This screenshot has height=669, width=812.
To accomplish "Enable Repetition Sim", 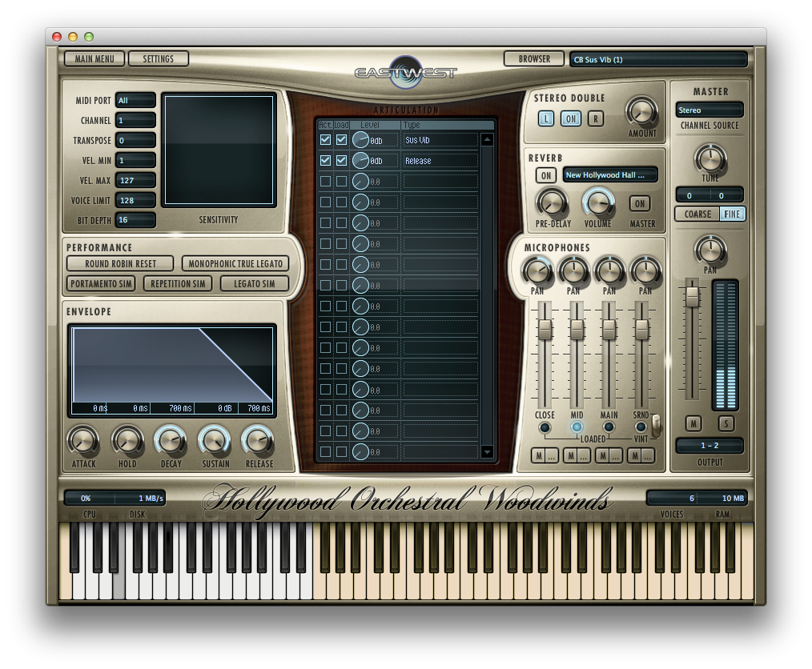I will coord(178,283).
